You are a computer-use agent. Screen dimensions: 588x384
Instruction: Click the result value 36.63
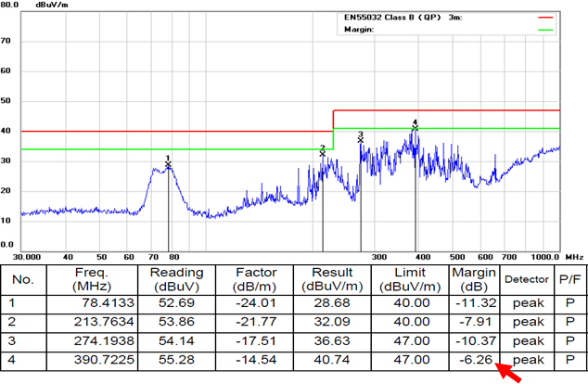[332, 341]
